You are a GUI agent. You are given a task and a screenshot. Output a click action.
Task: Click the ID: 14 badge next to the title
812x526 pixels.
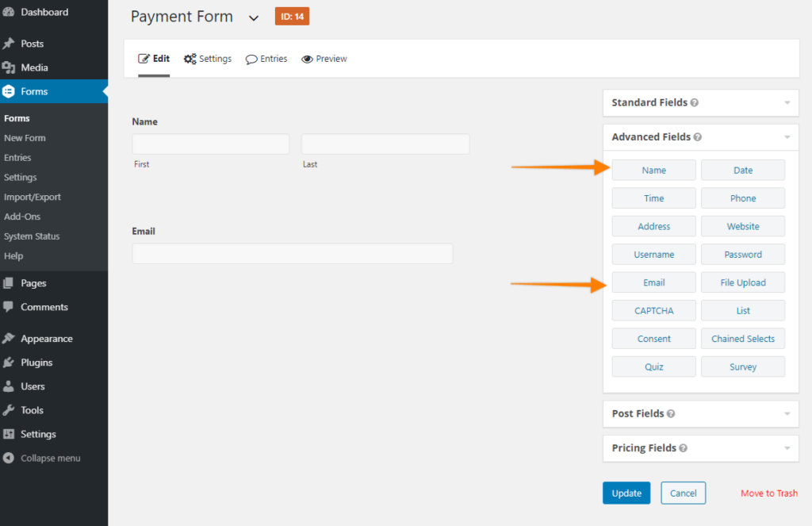pyautogui.click(x=292, y=15)
